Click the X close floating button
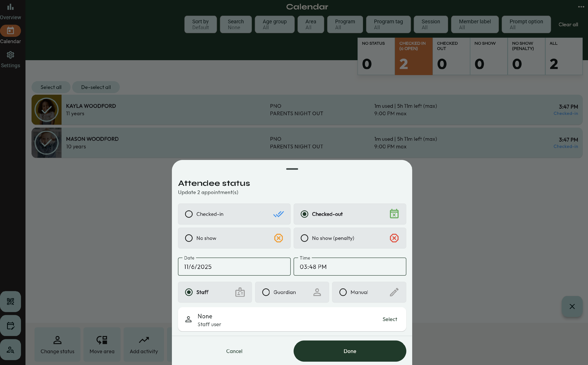The height and width of the screenshot is (365, 588). (572, 306)
